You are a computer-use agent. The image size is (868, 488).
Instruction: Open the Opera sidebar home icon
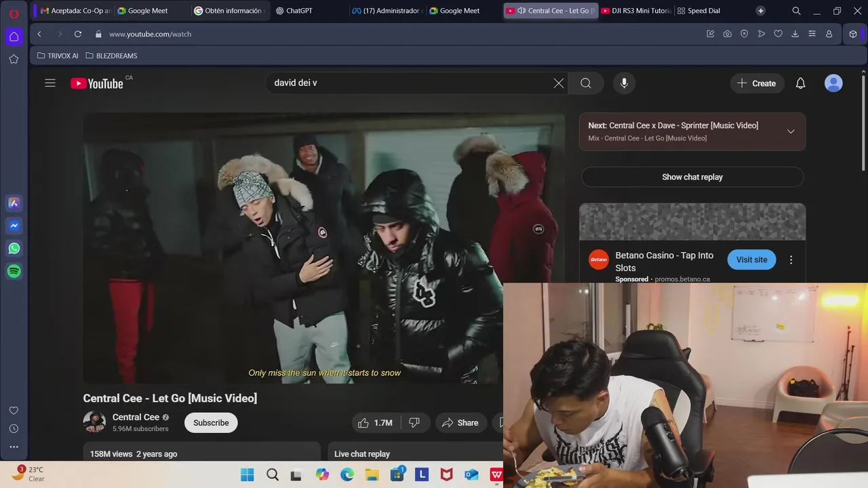(14, 36)
